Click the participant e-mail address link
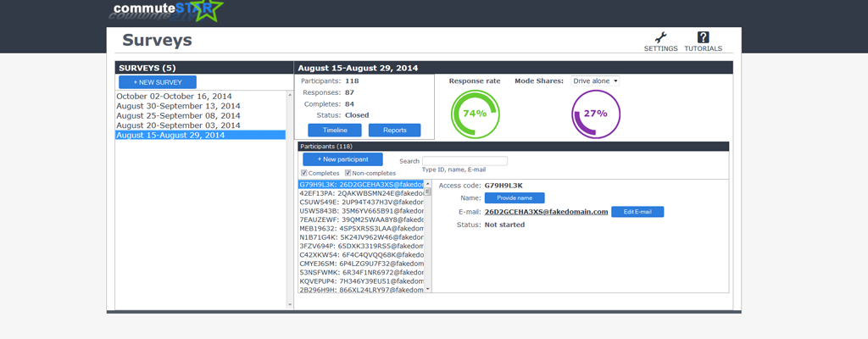868x339 pixels. (x=546, y=212)
